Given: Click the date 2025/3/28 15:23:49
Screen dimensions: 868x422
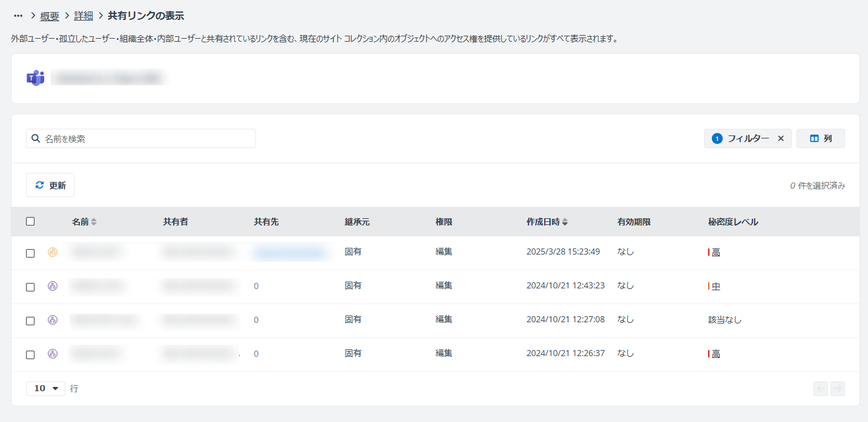Looking at the screenshot, I should pyautogui.click(x=563, y=252).
